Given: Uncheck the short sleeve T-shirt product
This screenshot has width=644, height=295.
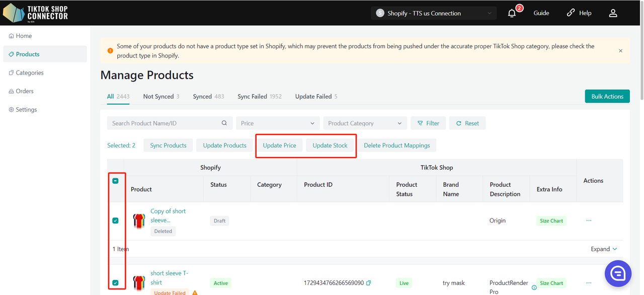Looking at the screenshot, I should click(x=115, y=283).
